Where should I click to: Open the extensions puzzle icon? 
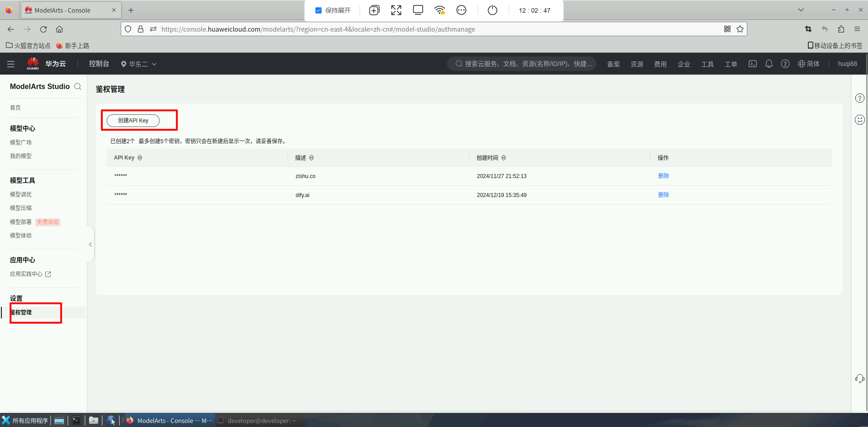pos(841,29)
